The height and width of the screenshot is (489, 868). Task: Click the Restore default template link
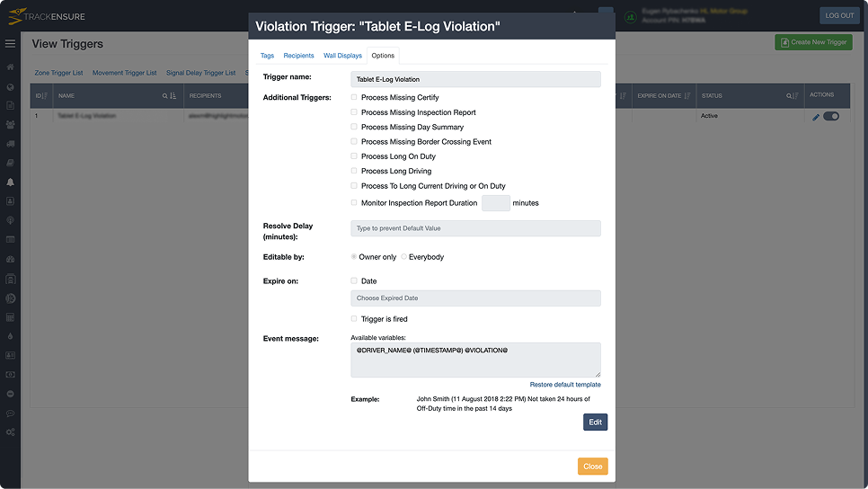click(x=565, y=385)
